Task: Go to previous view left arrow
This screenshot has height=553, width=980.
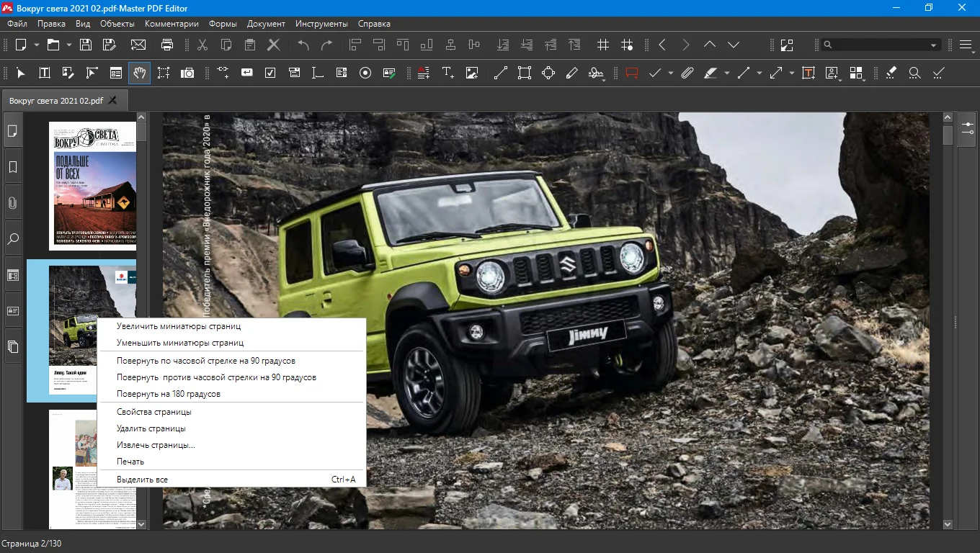Action: tap(662, 45)
